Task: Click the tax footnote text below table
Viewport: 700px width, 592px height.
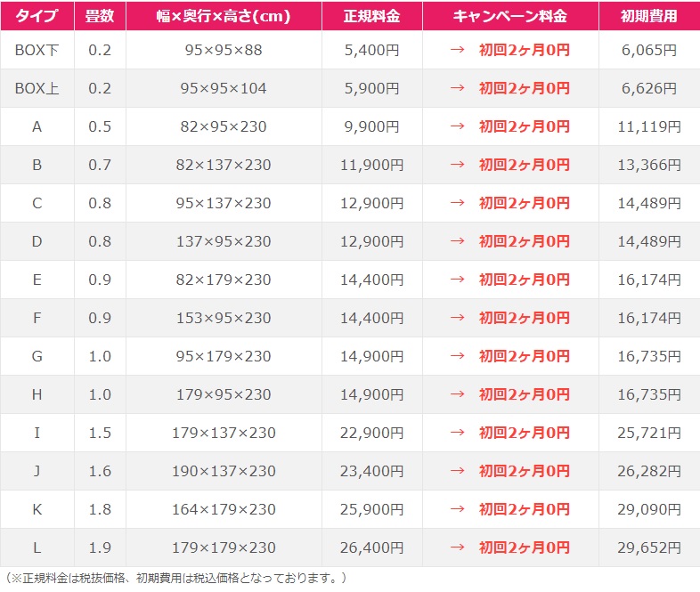Action: (x=176, y=578)
